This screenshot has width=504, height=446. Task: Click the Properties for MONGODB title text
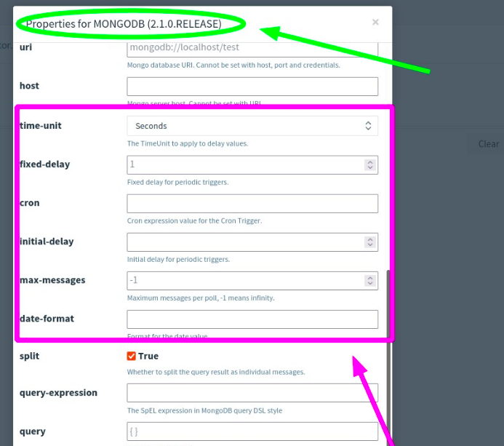pyautogui.click(x=124, y=24)
